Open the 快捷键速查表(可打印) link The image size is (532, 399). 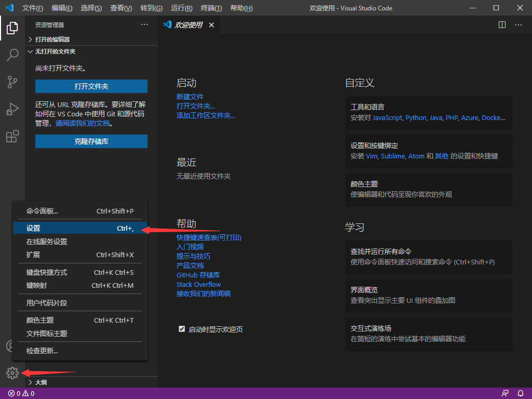[209, 237]
